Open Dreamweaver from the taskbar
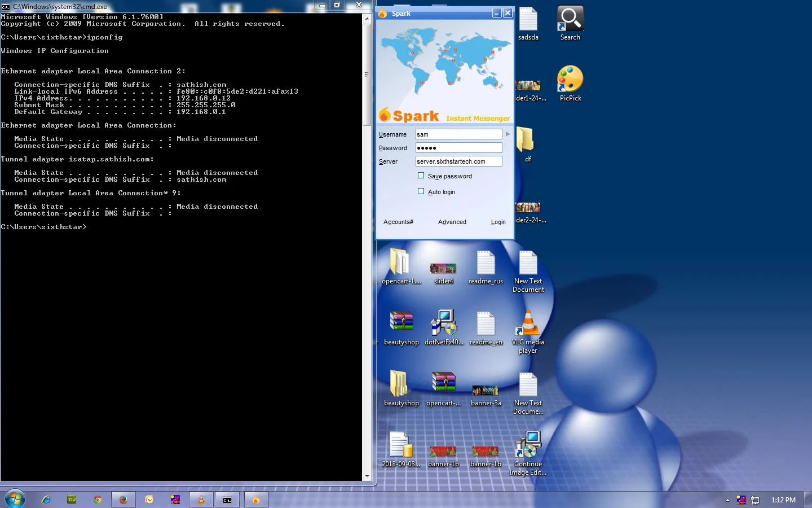 [72, 500]
